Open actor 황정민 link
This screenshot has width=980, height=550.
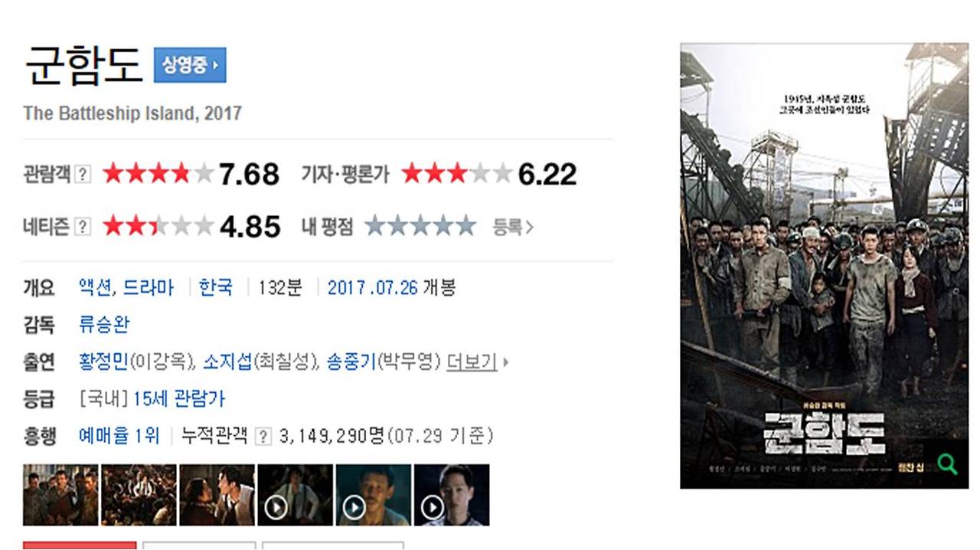(104, 362)
